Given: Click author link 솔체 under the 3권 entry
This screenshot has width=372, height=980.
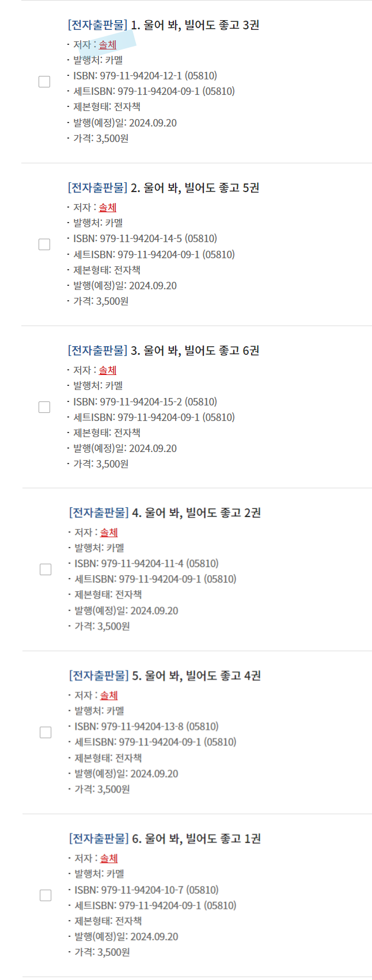Looking at the screenshot, I should coord(108,45).
